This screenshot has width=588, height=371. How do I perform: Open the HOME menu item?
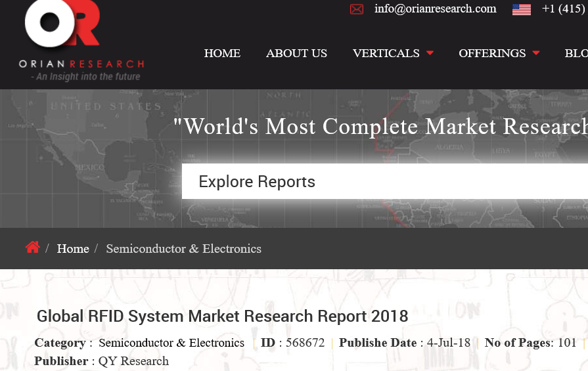(222, 53)
